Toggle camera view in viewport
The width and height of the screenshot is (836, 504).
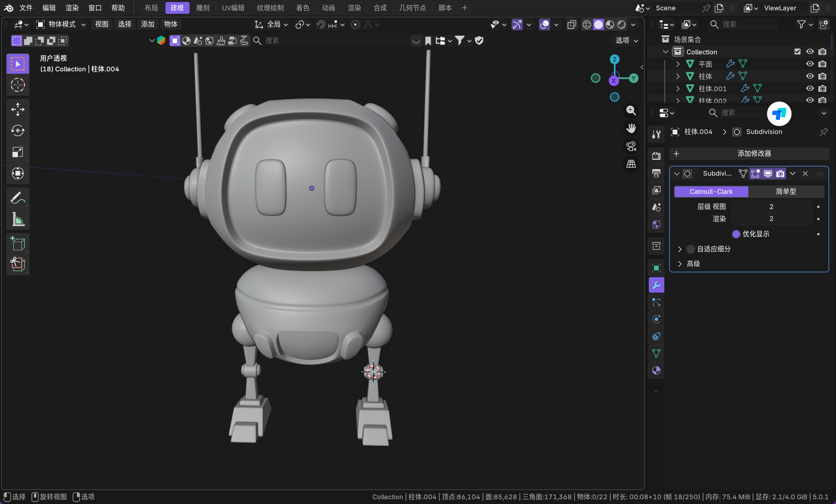pos(631,146)
